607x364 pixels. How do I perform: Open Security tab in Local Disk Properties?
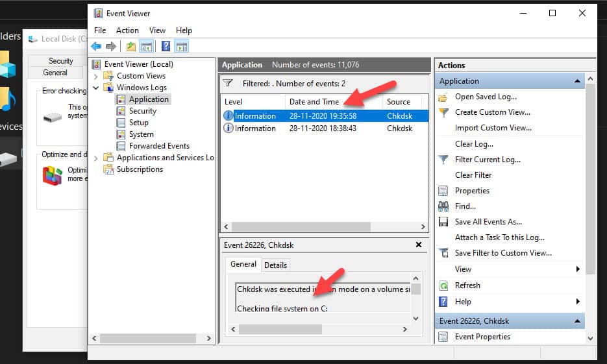[60, 61]
